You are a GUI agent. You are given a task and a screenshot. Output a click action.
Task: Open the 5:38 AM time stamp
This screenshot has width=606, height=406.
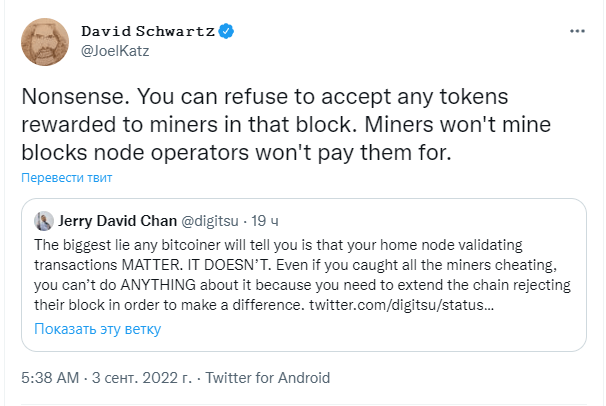50,377
